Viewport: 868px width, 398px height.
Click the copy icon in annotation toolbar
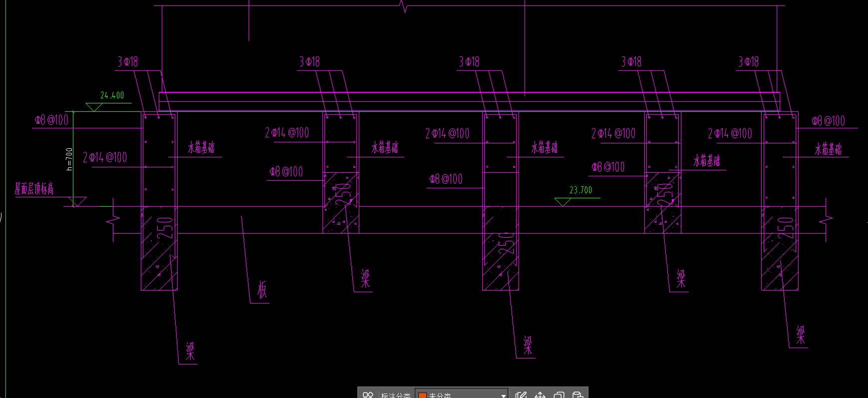(559, 395)
